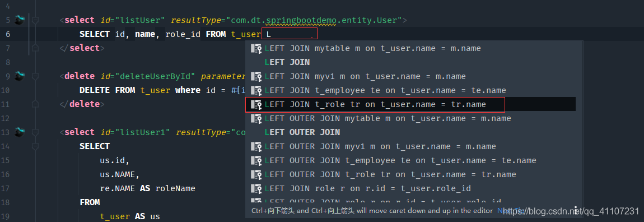This screenshot has height=222, width=644.
Task: Click icon of LEFT JOIN myv1 m suggestion
Action: [256, 76]
